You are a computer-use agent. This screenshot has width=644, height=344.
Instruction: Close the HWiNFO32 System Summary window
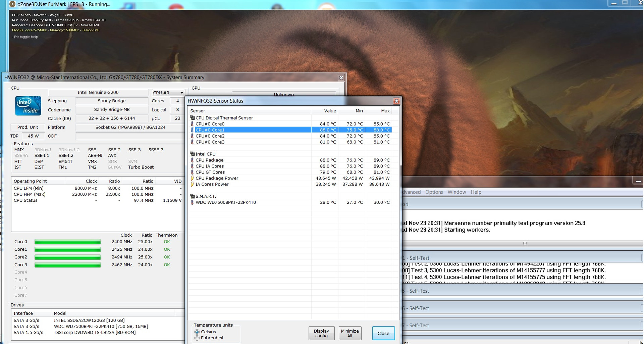pyautogui.click(x=341, y=78)
